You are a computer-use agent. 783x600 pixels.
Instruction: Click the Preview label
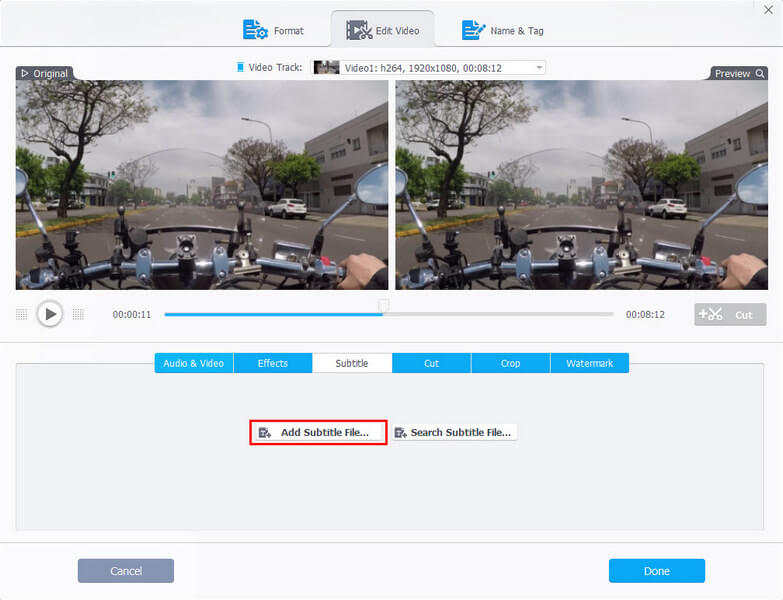click(732, 74)
